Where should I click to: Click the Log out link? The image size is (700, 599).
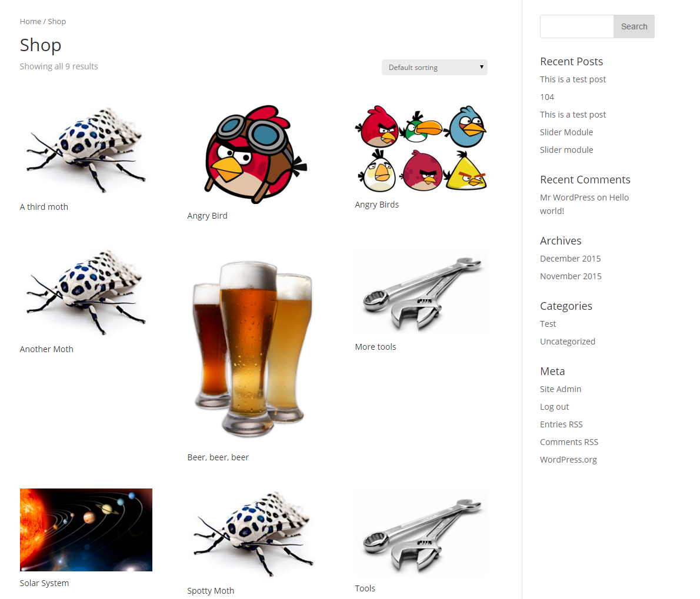(x=555, y=407)
